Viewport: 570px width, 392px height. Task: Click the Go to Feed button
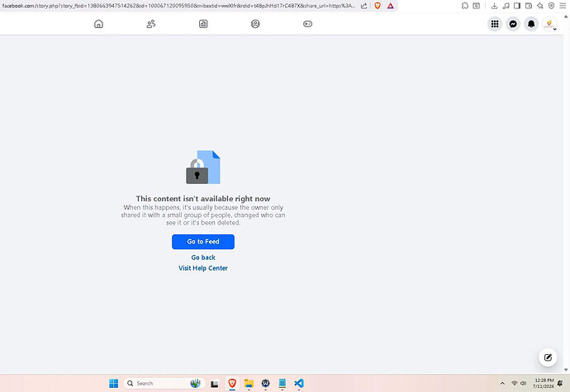pos(203,242)
